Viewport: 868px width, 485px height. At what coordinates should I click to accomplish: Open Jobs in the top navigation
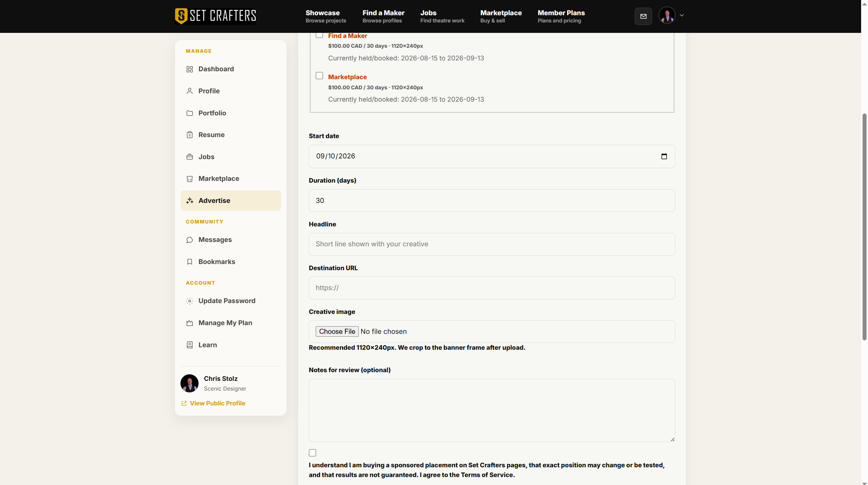[x=442, y=16]
